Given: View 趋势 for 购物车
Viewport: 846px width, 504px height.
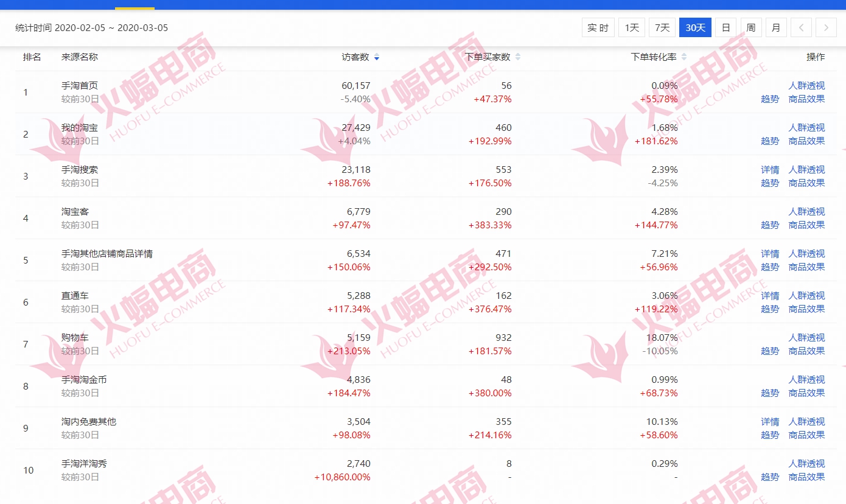Looking at the screenshot, I should 770,351.
